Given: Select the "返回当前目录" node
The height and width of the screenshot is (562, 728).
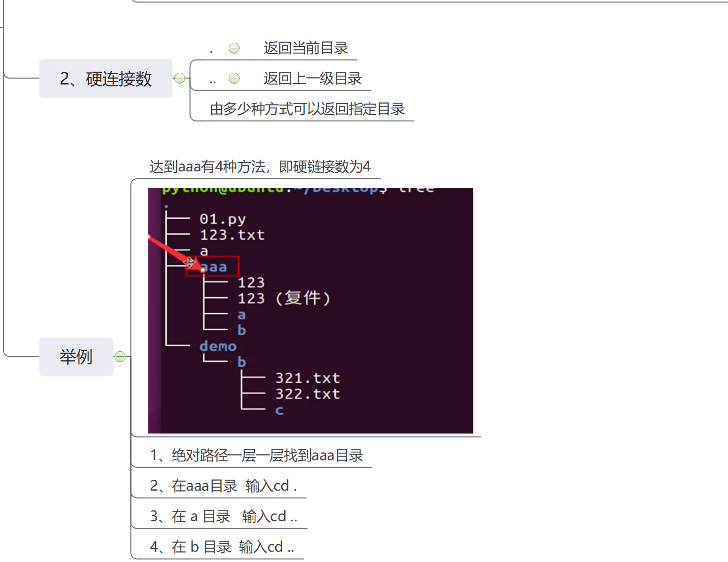Looking at the screenshot, I should pos(306,48).
